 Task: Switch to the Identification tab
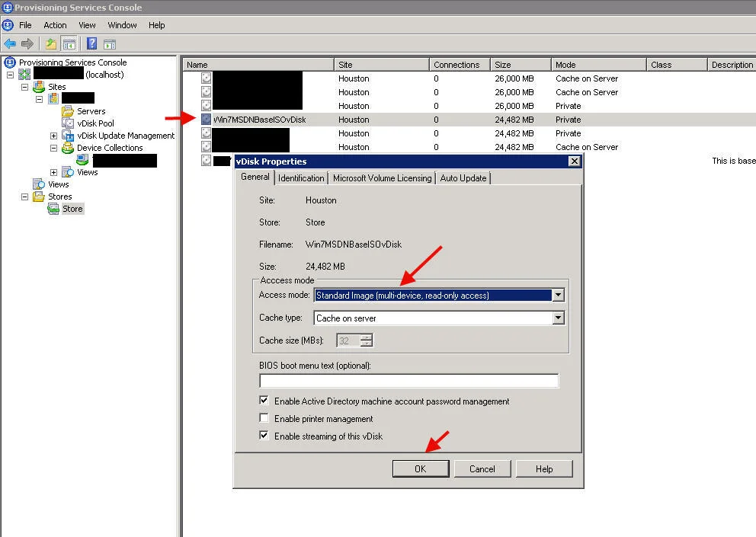pos(301,178)
